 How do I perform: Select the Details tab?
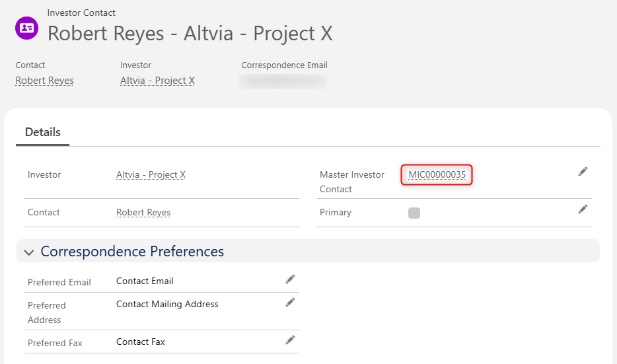pos(42,132)
